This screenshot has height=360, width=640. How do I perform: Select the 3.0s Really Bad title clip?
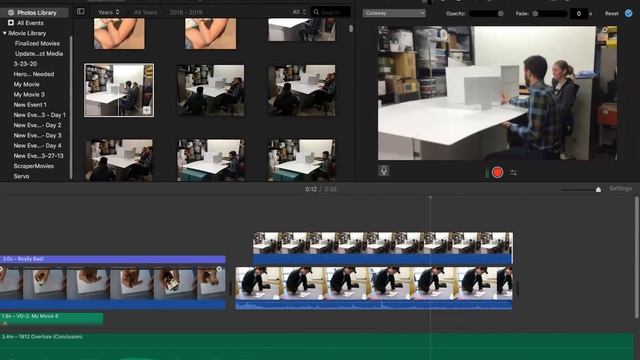113,259
